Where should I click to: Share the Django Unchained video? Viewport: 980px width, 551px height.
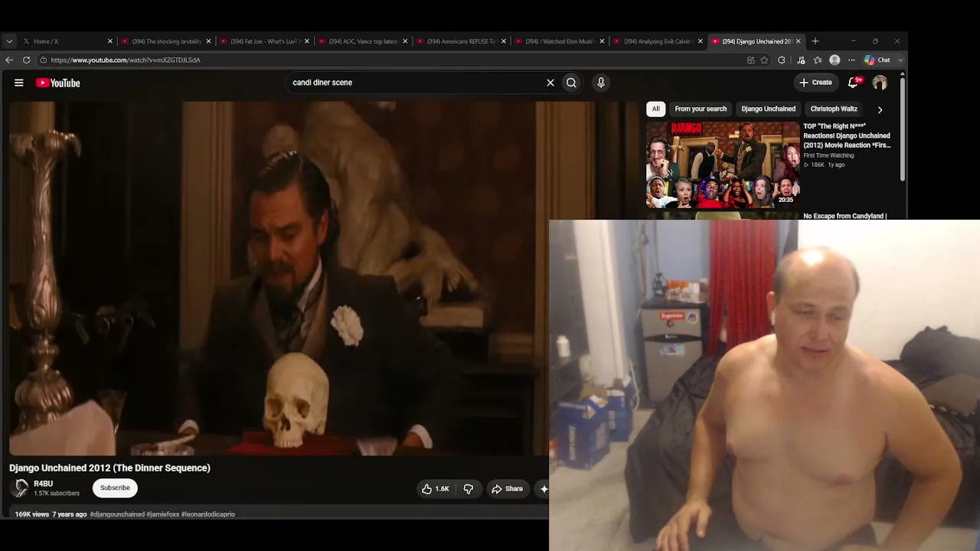(507, 489)
